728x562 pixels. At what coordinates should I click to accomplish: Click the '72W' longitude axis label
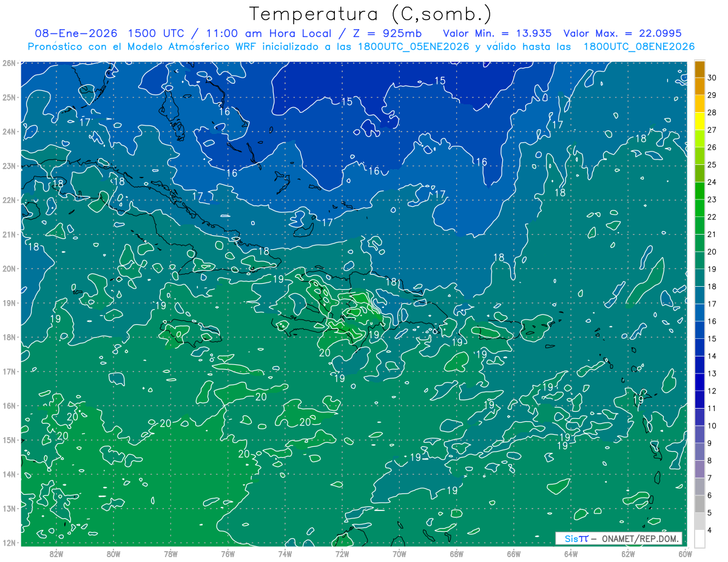pos(342,554)
